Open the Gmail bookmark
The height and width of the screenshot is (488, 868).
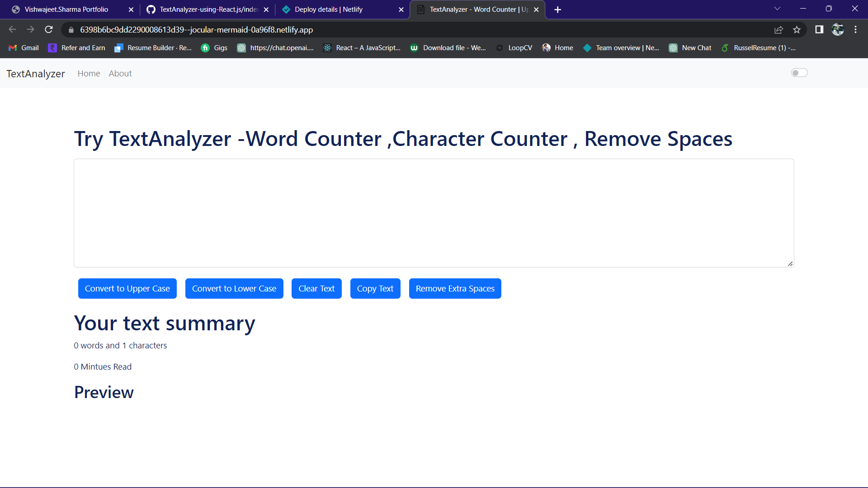tap(24, 48)
